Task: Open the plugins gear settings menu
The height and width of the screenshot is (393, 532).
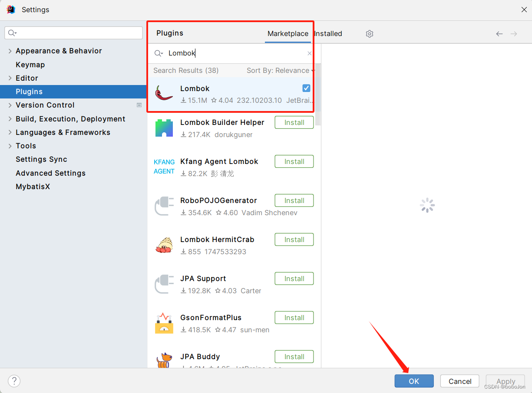Action: 370,34
